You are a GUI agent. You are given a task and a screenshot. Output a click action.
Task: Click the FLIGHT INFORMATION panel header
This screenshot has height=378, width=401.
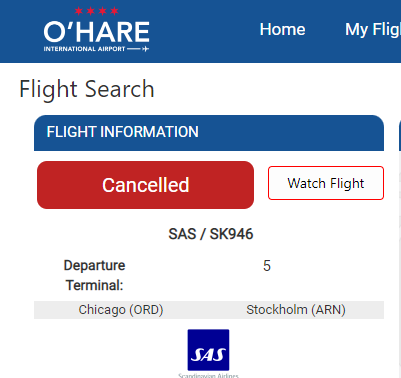tap(209, 133)
